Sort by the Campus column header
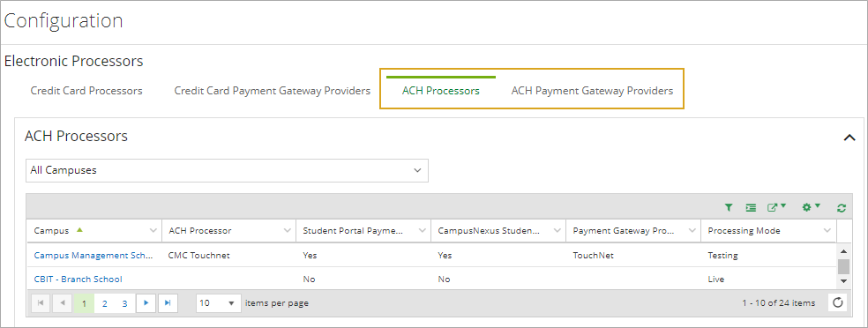Image resolution: width=868 pixels, height=328 pixels. coord(52,231)
